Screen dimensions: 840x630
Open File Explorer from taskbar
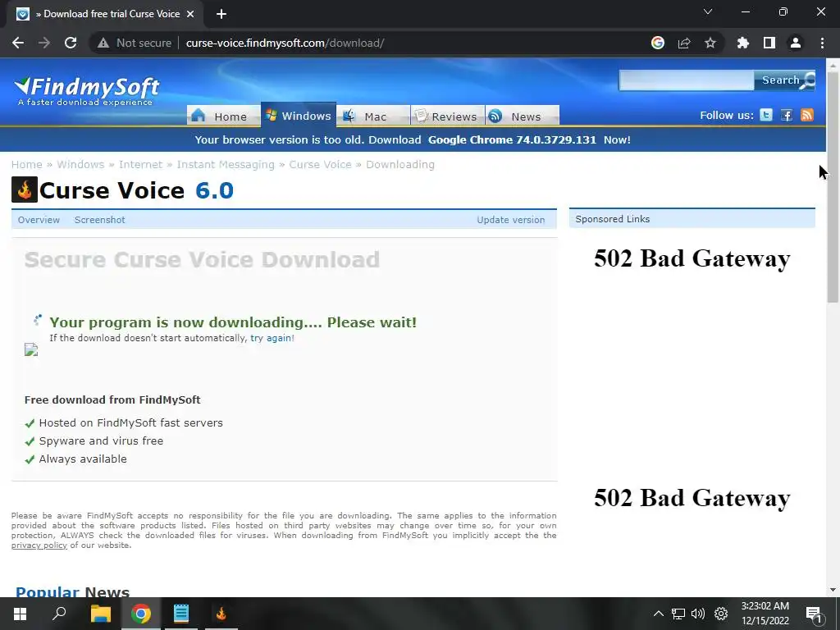tap(100, 614)
